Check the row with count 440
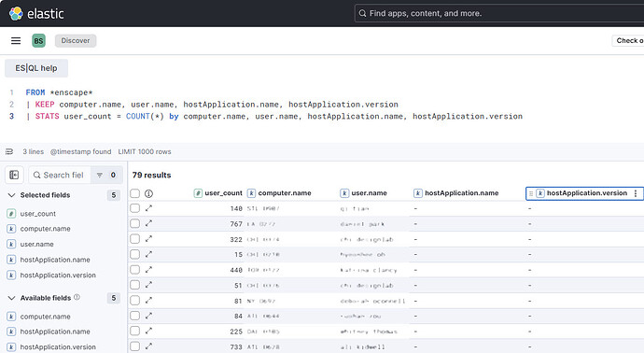Viewport: 644px width, 353px height. coord(134,270)
